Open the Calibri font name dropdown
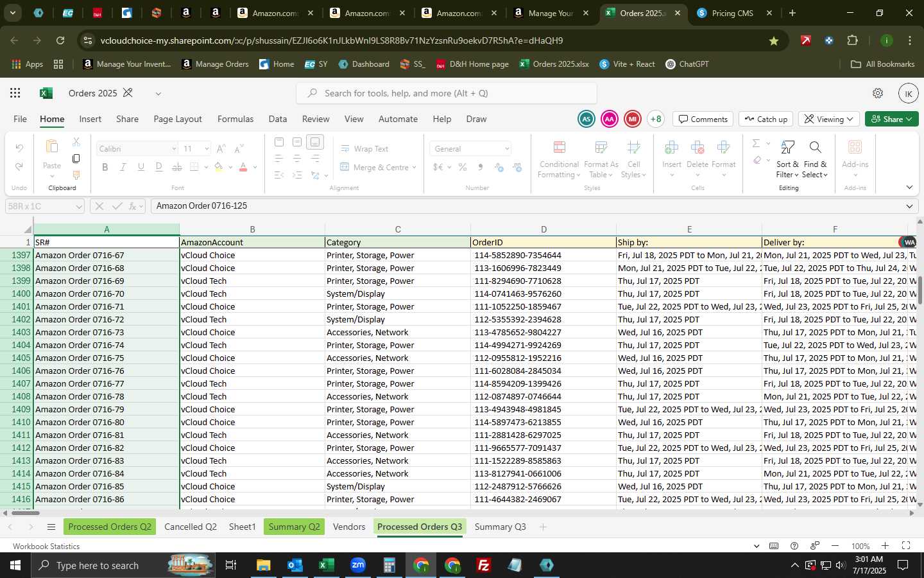 [174, 149]
